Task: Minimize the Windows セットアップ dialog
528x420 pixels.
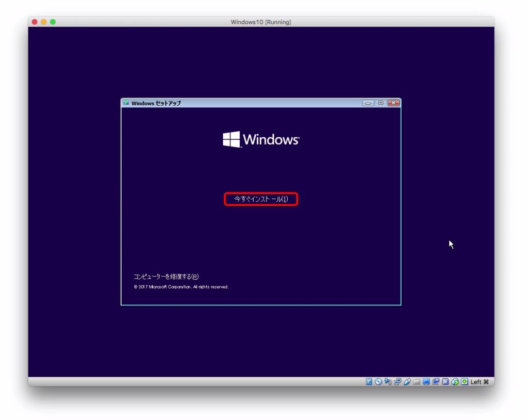Action: 368,103
